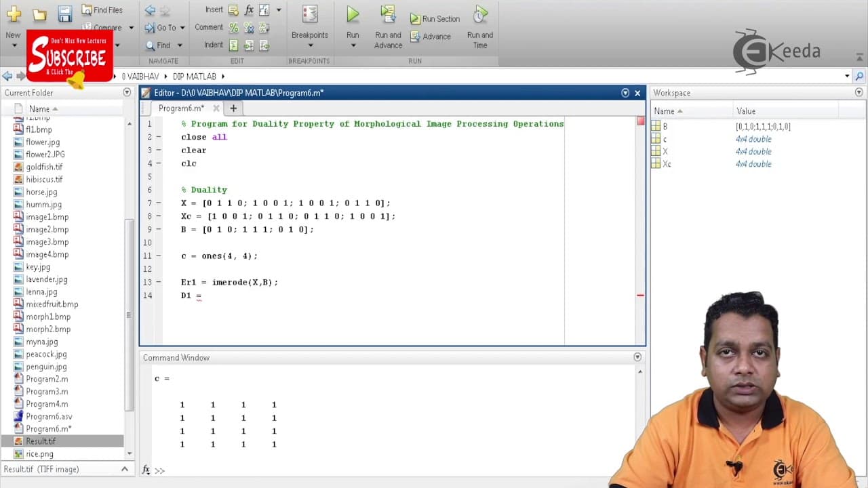Open Workspace panel actions menu
Image resolution: width=868 pixels, height=488 pixels.
click(859, 92)
